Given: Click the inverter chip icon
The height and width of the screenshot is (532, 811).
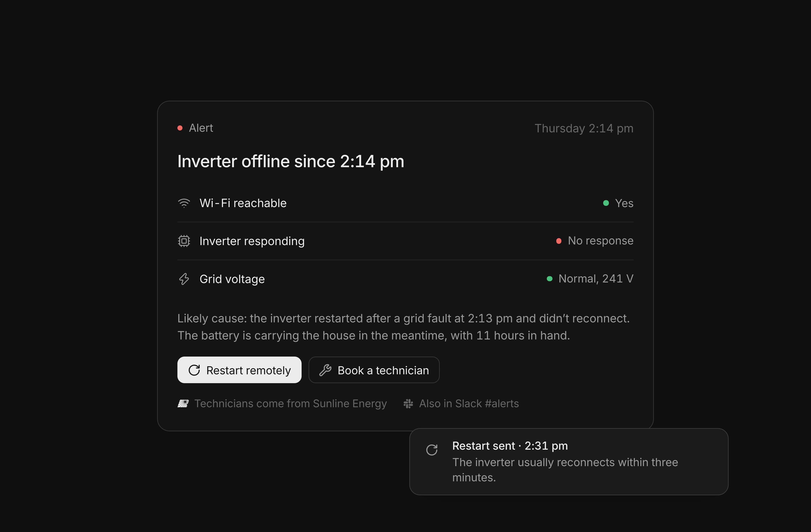Looking at the screenshot, I should 184,241.
